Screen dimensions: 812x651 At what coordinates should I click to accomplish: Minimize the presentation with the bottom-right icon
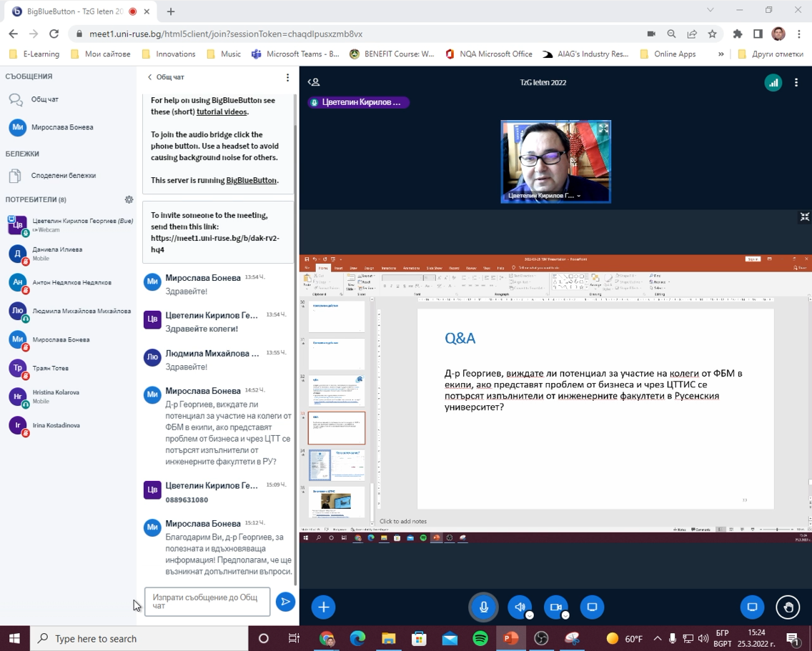tap(805, 217)
